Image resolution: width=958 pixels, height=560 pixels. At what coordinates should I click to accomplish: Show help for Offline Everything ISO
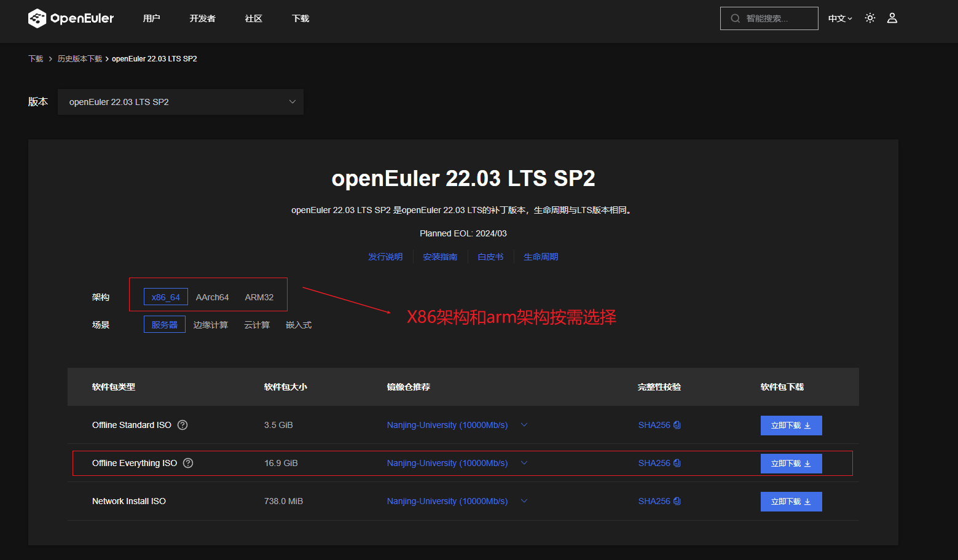[188, 463]
